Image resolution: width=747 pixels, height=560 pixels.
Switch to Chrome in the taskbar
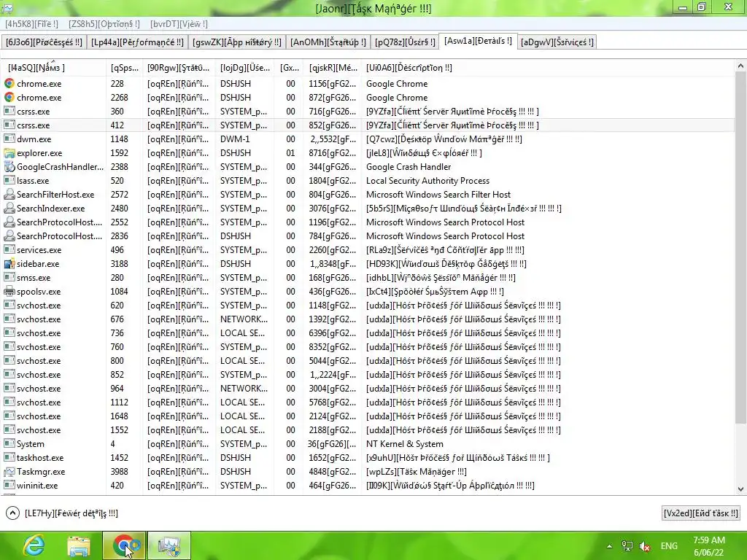[x=124, y=545]
